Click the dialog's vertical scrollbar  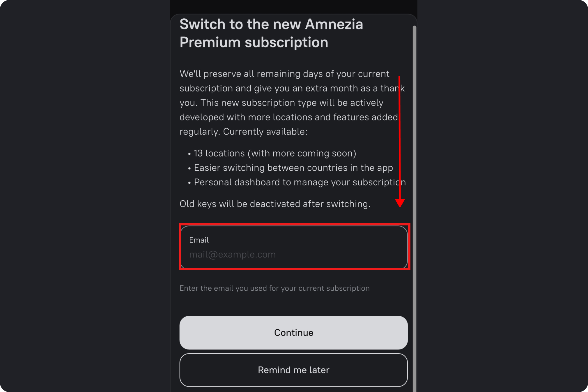(x=415, y=204)
